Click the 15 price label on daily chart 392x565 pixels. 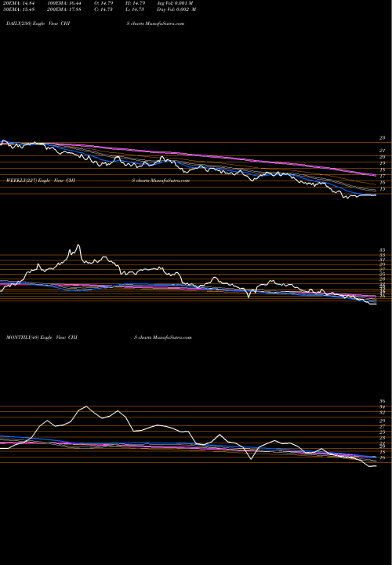[x=383, y=189]
